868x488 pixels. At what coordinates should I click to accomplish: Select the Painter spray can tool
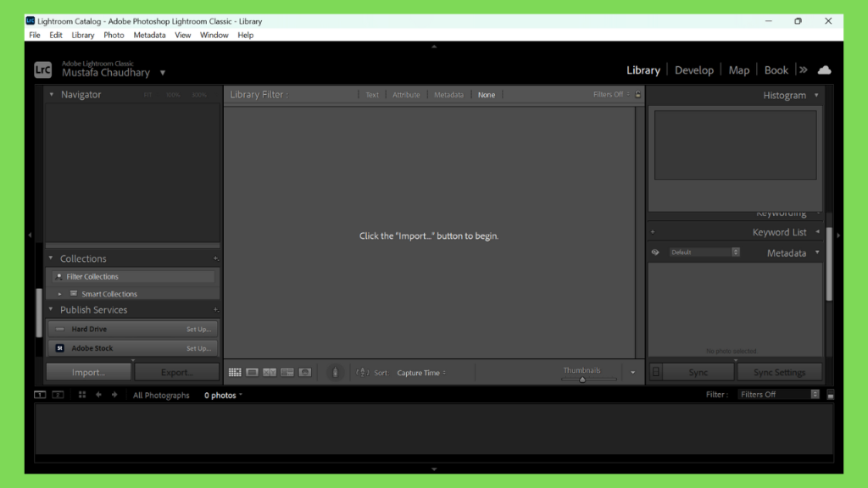(335, 373)
